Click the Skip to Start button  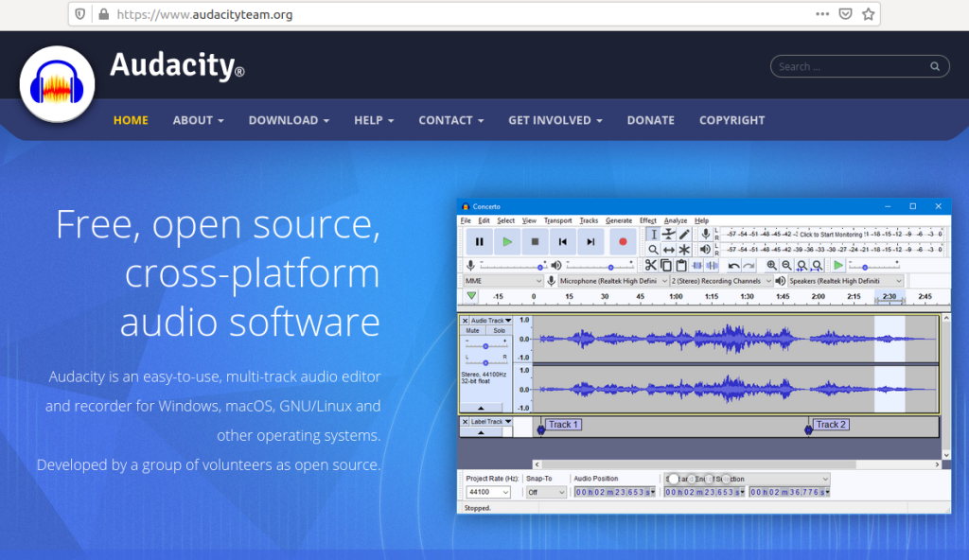562,241
